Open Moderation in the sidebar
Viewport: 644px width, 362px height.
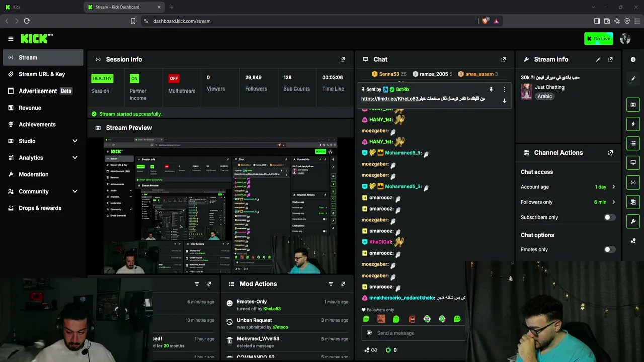pos(43,174)
